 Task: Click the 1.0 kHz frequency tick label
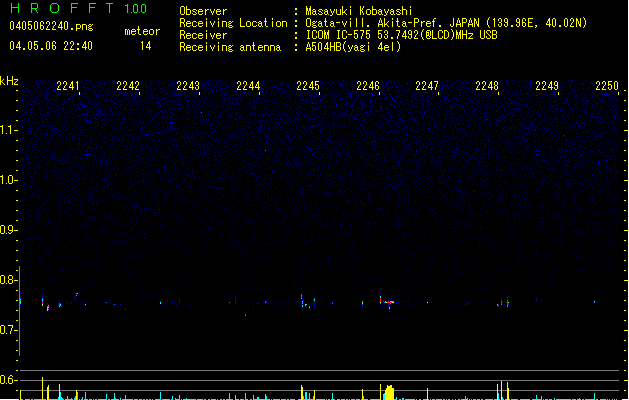tap(8, 180)
